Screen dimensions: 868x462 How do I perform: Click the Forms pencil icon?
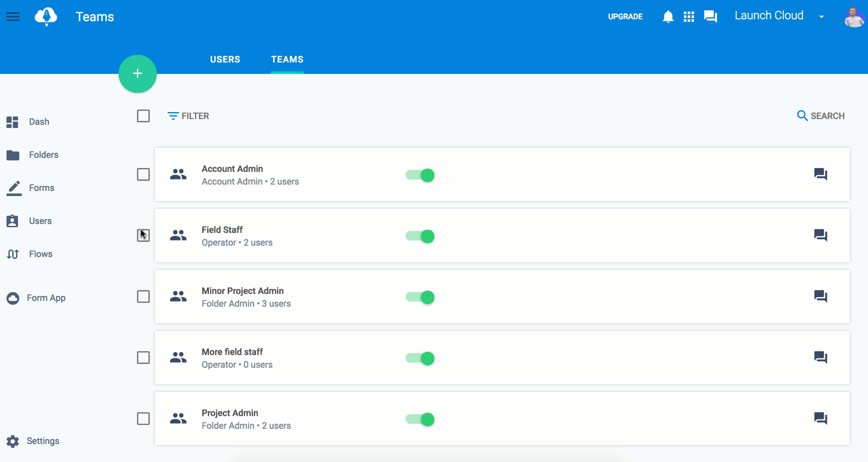point(13,188)
